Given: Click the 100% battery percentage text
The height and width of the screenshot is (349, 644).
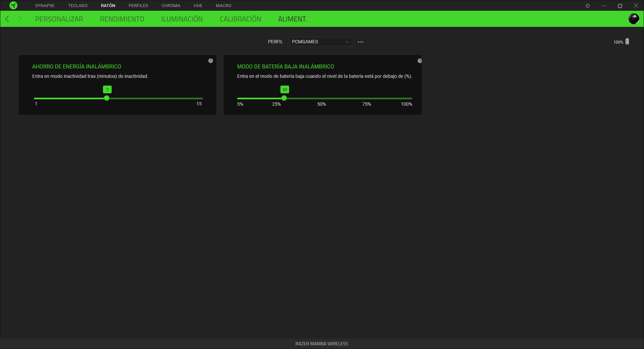Looking at the screenshot, I should click(618, 42).
